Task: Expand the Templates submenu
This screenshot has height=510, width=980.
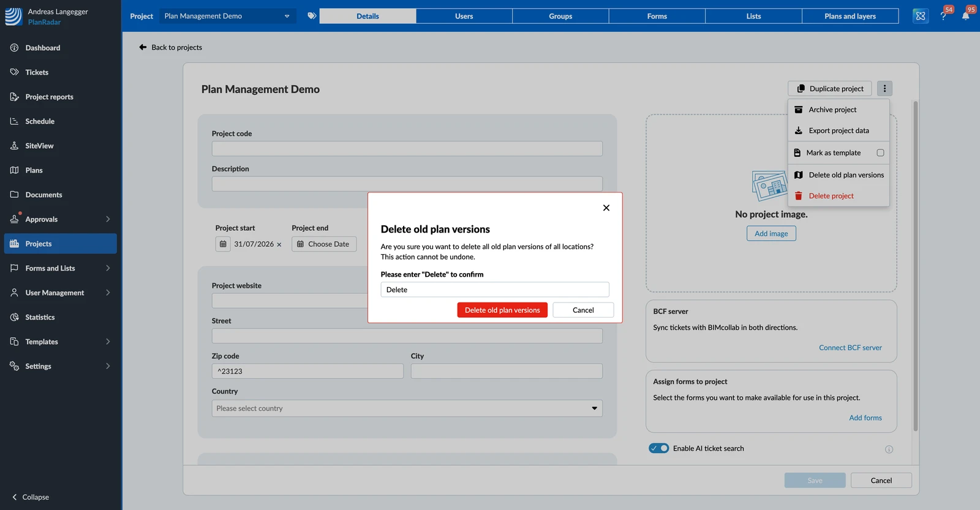Action: pos(108,342)
